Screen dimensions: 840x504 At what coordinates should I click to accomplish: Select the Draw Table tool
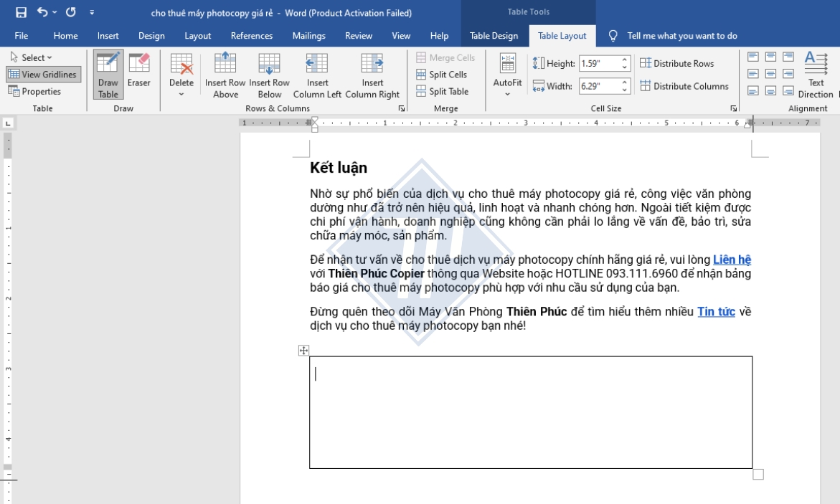[x=108, y=75]
